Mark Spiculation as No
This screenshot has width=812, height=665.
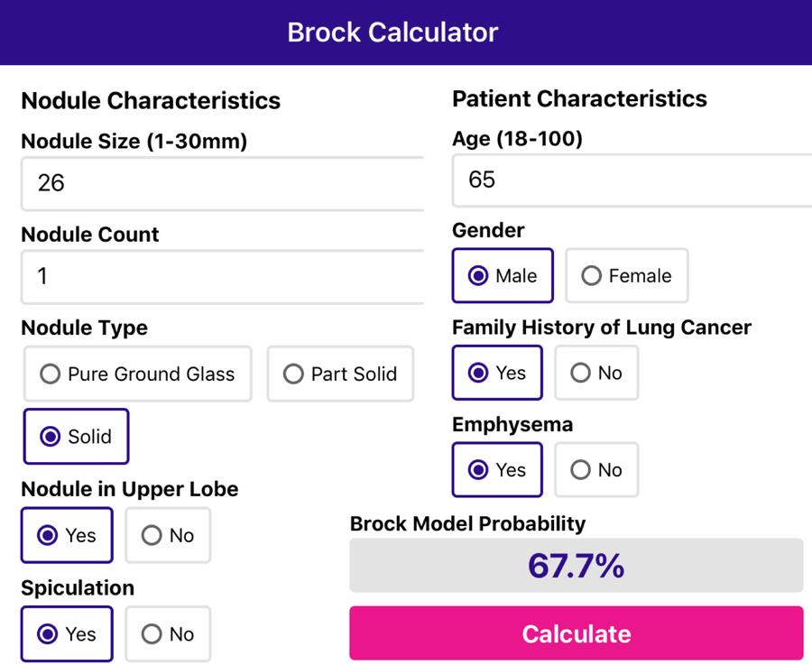(168, 634)
